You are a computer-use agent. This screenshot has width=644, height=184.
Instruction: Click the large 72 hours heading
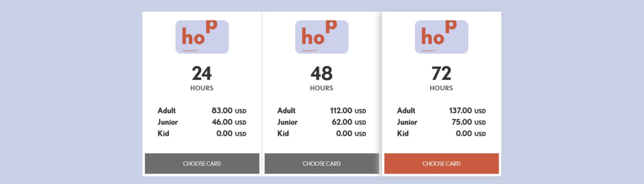coord(441,74)
